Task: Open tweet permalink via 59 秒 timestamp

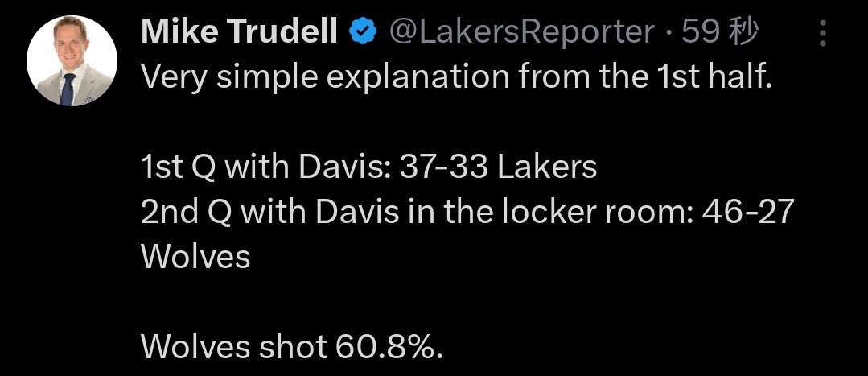Action: (x=720, y=33)
